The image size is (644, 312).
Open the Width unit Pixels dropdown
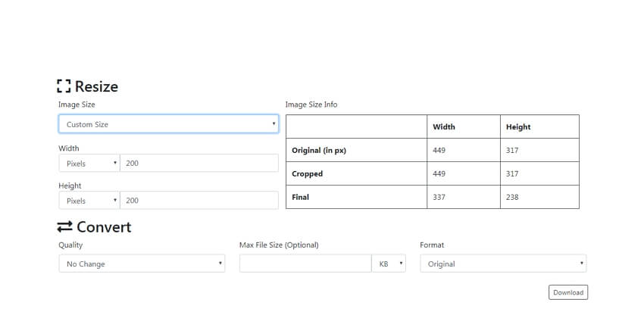(89, 163)
